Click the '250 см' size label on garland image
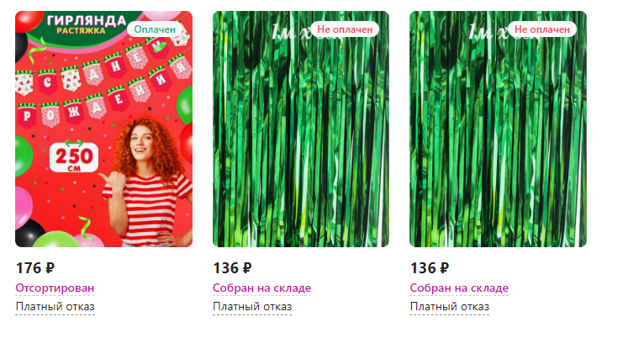Image resolution: width=644 pixels, height=338 pixels. (x=74, y=158)
